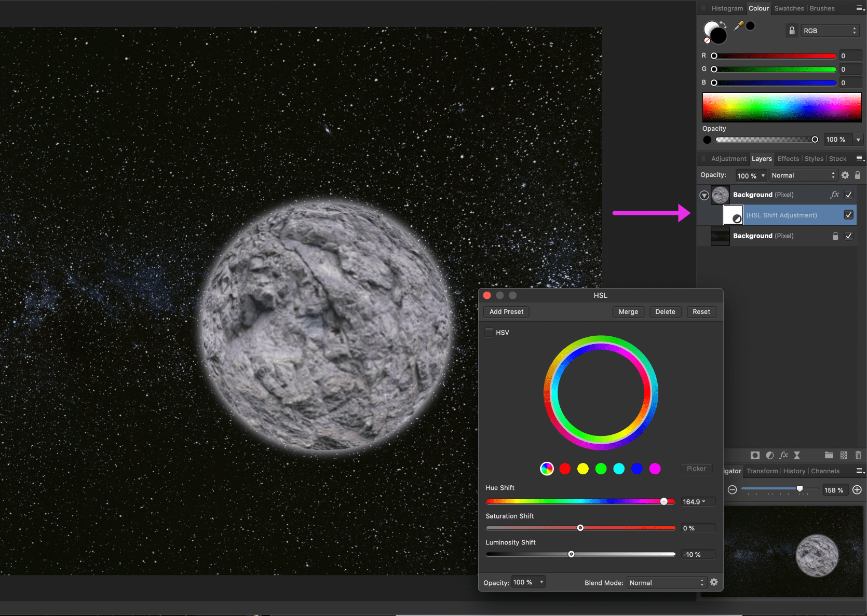
Task: Click the Mask Layer icon in Layers panel
Action: [755, 455]
